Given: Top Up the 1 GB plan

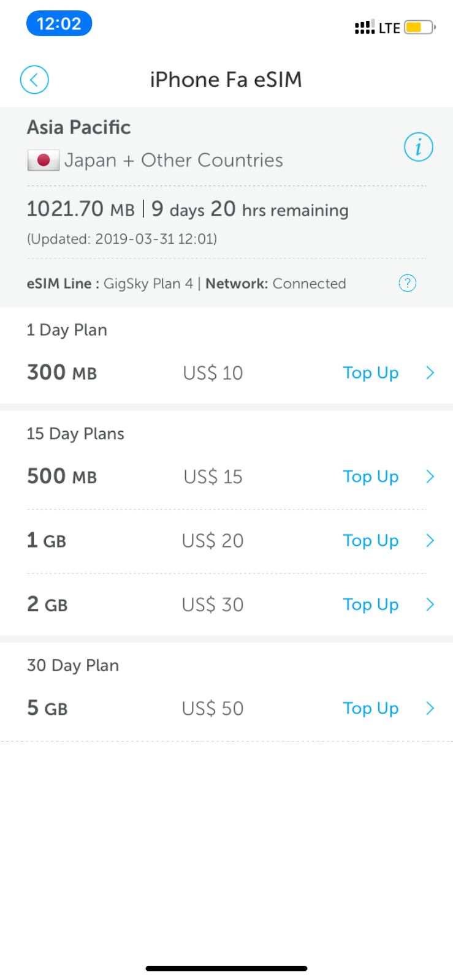Looking at the screenshot, I should pos(370,540).
